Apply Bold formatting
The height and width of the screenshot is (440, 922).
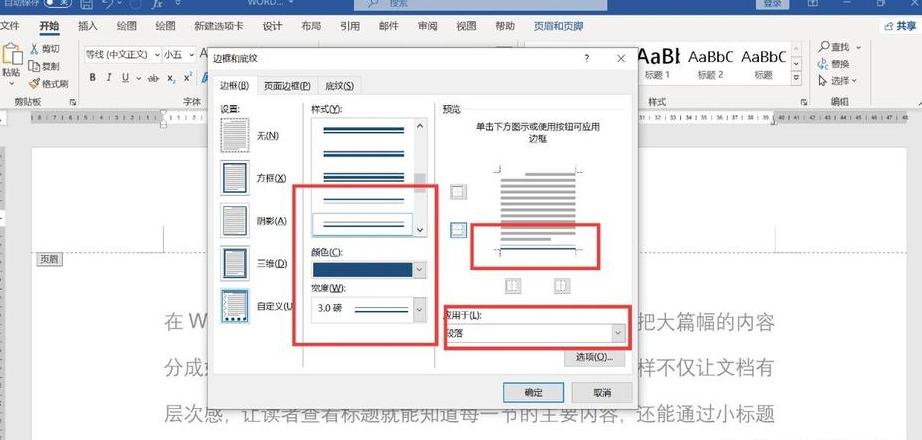point(92,78)
